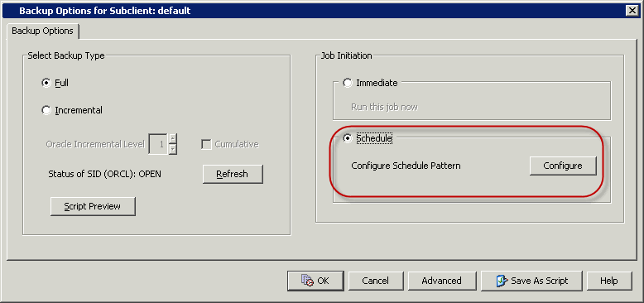This screenshot has height=303, width=644.
Task: Configure the schedule pattern
Action: click(x=563, y=166)
